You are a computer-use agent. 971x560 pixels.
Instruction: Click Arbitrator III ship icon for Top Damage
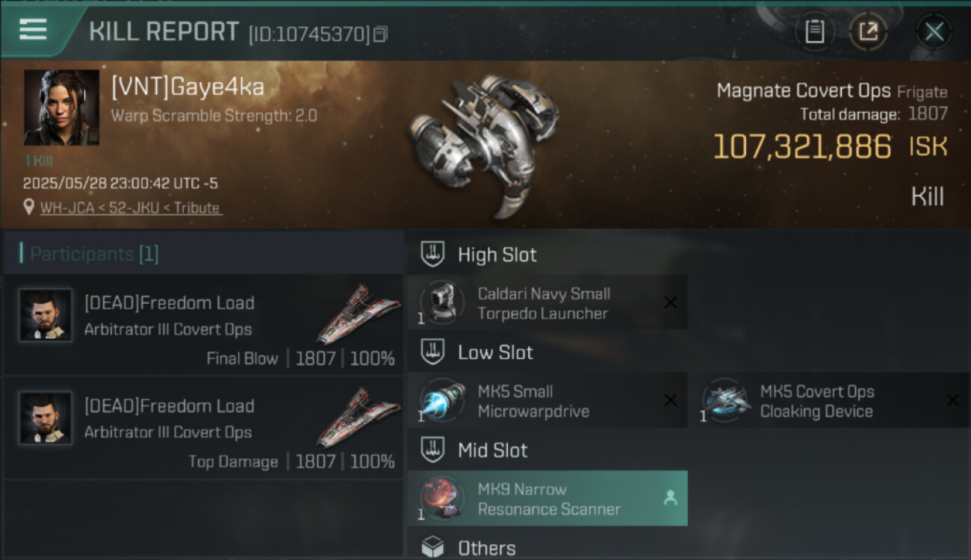tap(359, 417)
